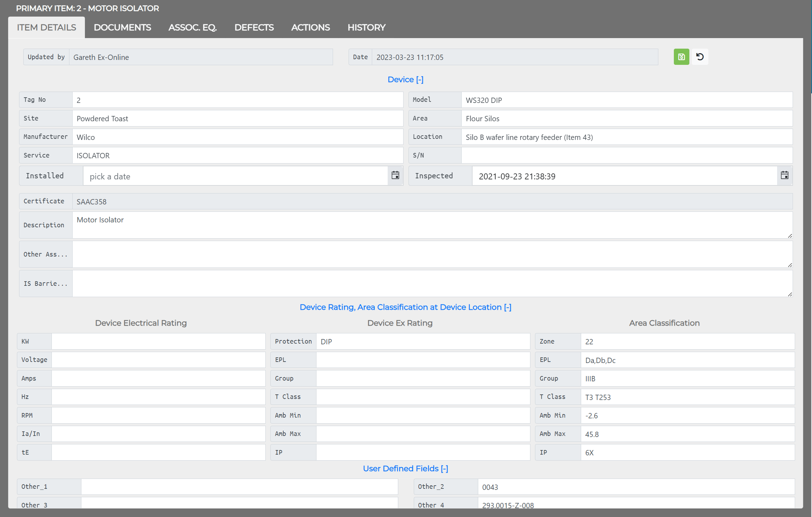Click the undo reset icon
The width and height of the screenshot is (812, 517).
pyautogui.click(x=700, y=57)
